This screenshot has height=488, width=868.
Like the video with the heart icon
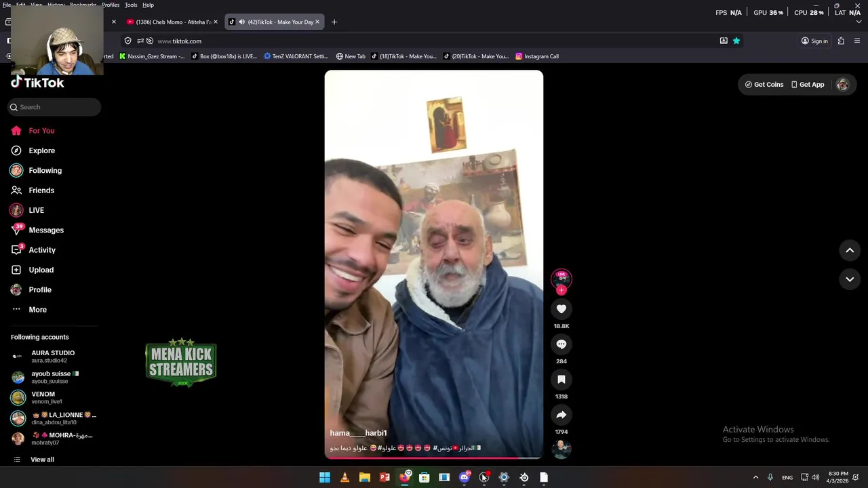pos(561,309)
